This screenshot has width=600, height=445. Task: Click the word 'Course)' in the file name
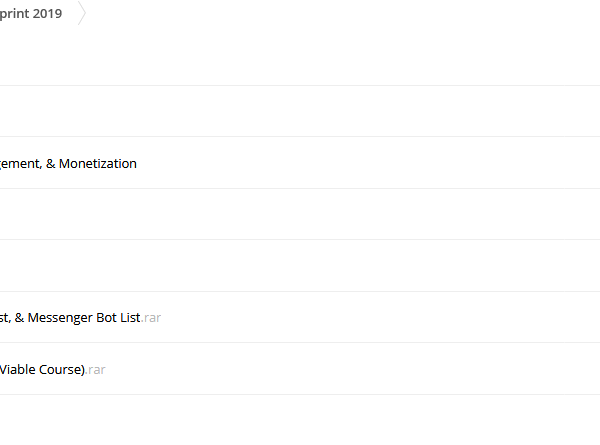(62, 370)
